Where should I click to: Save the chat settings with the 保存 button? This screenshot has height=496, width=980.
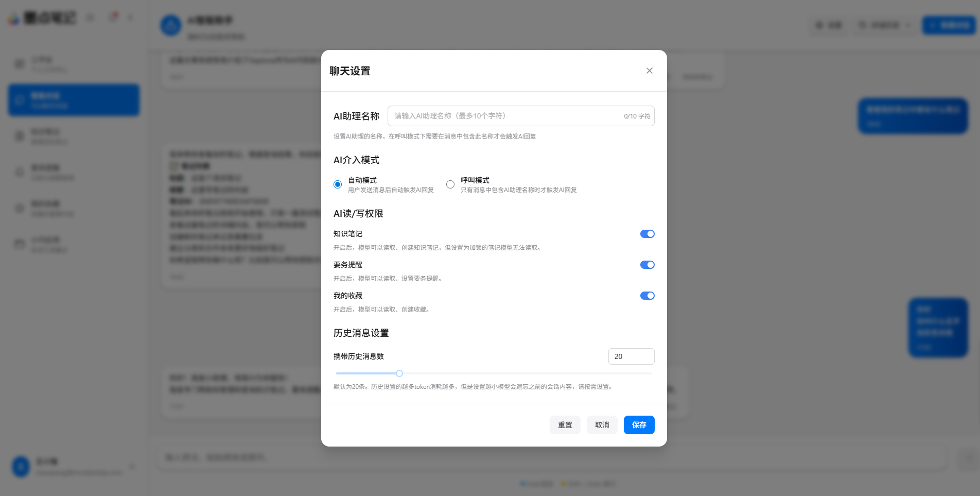pos(639,425)
